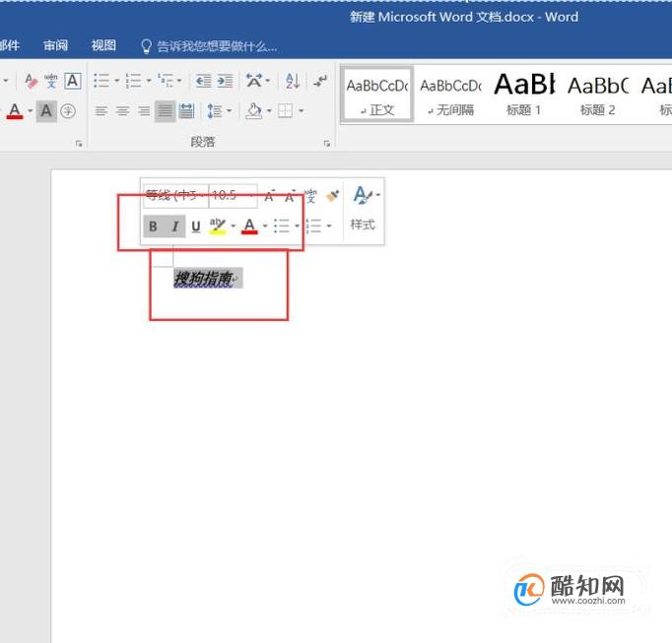This screenshot has width=672, height=643.
Task: Apply character border from ribbon
Action: click(73, 81)
